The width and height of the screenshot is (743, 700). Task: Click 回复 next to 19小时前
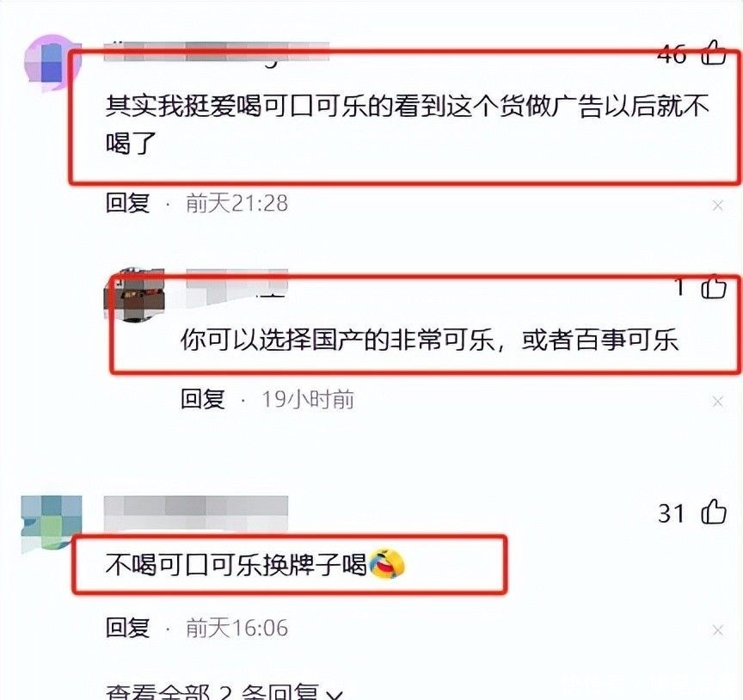click(x=202, y=399)
